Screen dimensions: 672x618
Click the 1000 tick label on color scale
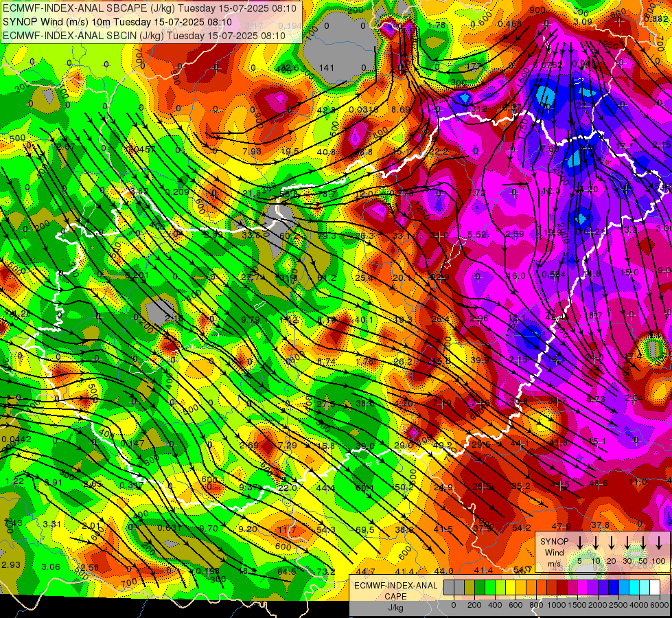tap(557, 605)
